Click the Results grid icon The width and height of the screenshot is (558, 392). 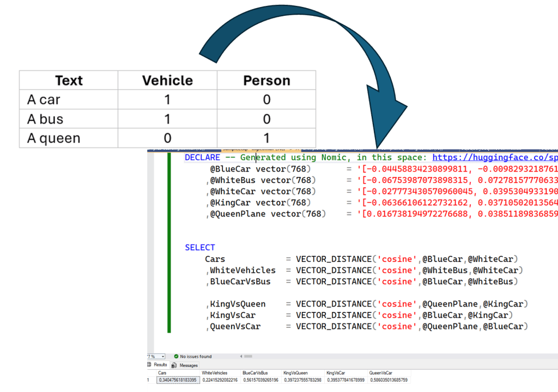click(150, 365)
